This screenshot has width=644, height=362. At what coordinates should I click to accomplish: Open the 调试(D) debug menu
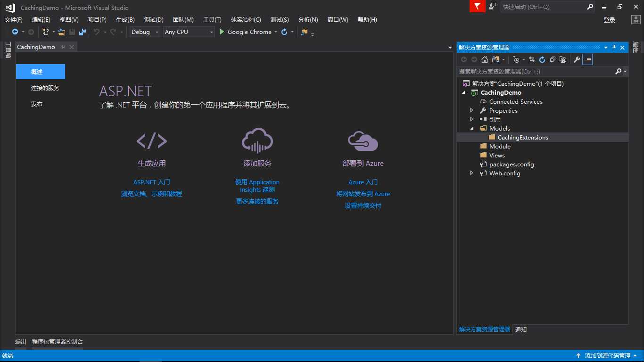[x=154, y=19]
